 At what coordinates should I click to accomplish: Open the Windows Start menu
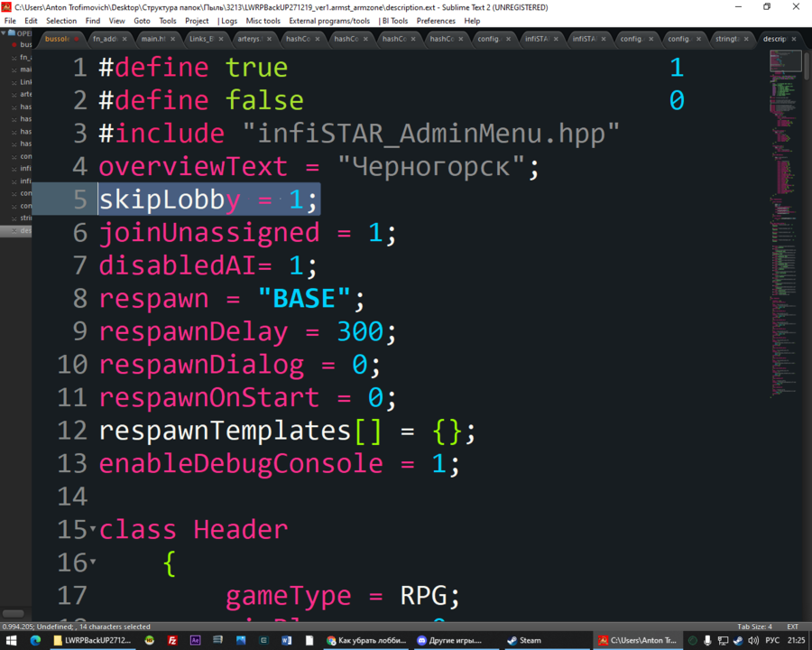coord(10,641)
